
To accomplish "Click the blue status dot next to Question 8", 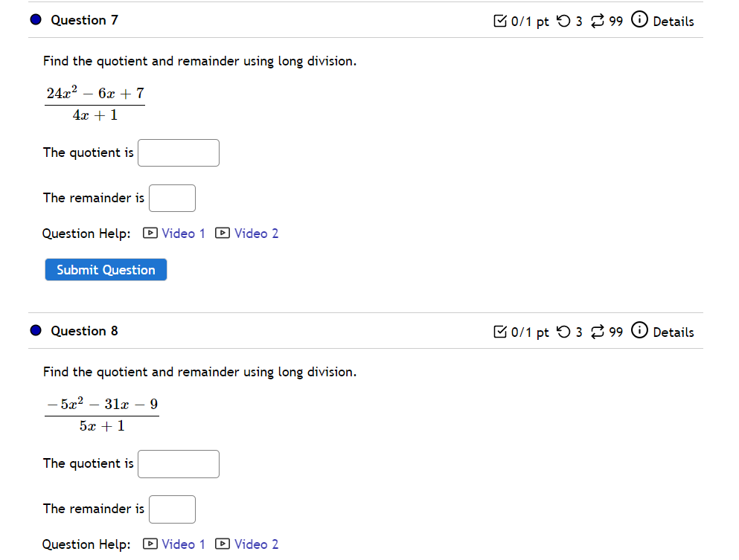I will [35, 329].
